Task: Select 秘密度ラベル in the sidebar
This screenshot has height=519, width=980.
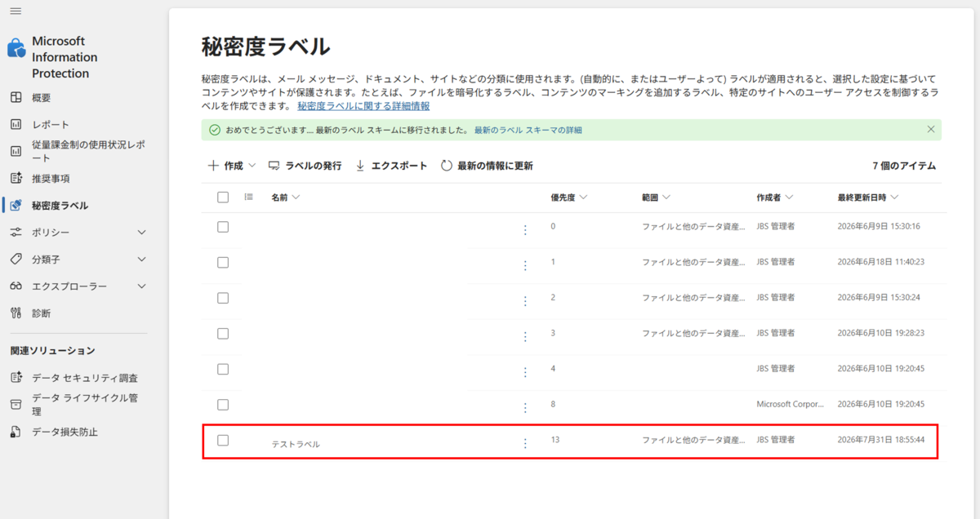Action: coord(60,206)
